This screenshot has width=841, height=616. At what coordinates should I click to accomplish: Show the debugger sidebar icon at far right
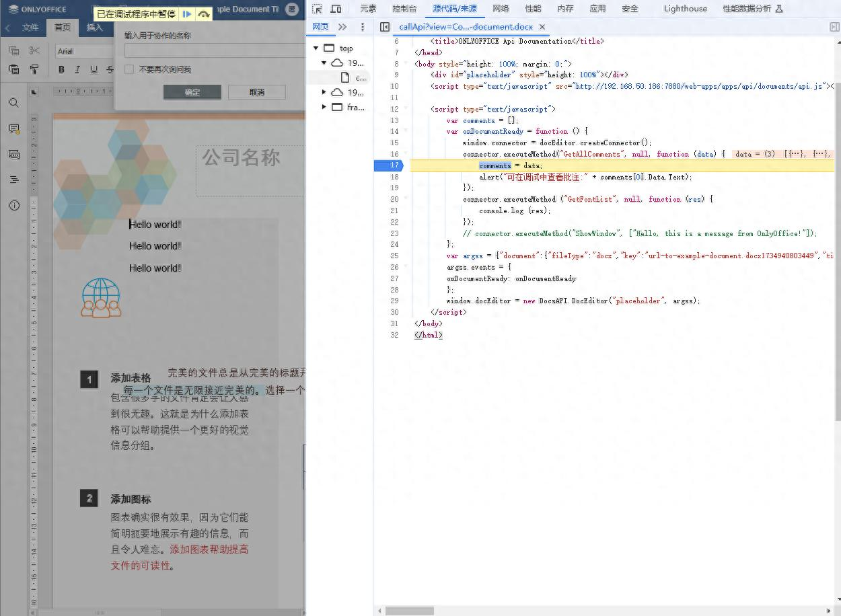(834, 27)
